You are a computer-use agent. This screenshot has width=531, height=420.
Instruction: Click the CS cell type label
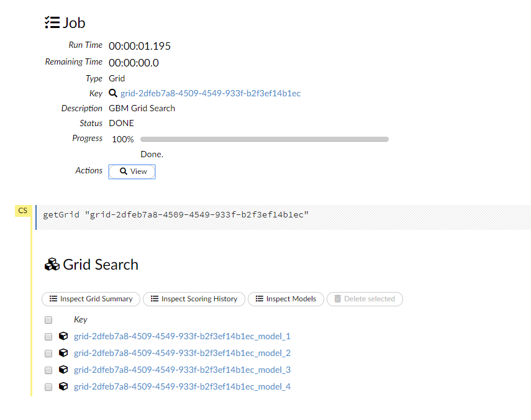(23, 211)
